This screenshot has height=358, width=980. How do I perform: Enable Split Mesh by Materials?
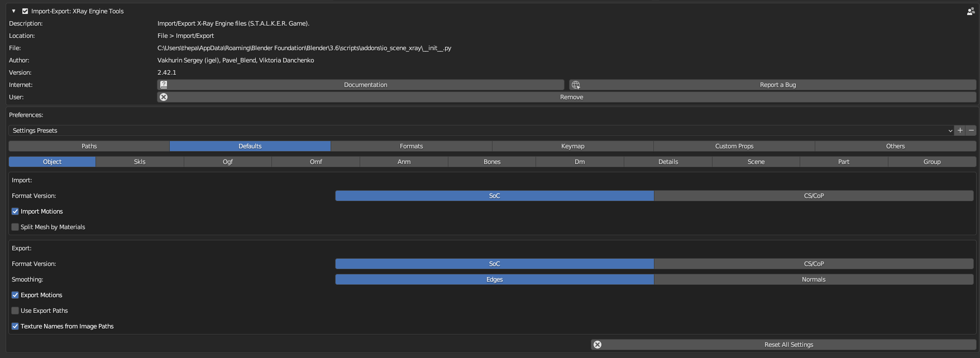(x=15, y=227)
